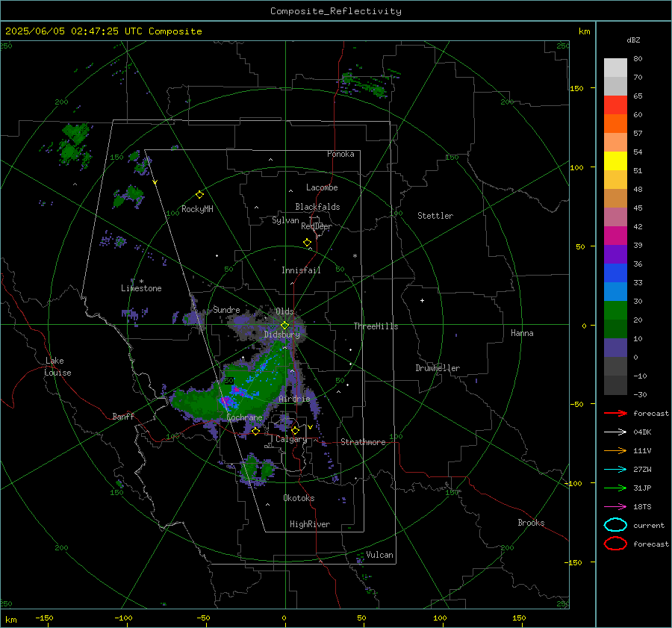672x628 pixels.
Task: Click the magenta 18TS arrow icon
Action: pos(615,507)
